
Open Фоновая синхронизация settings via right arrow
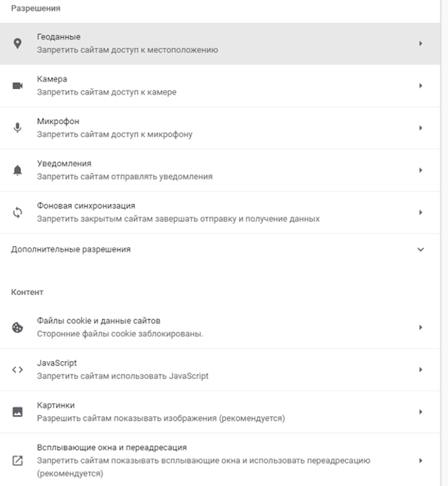coord(420,212)
